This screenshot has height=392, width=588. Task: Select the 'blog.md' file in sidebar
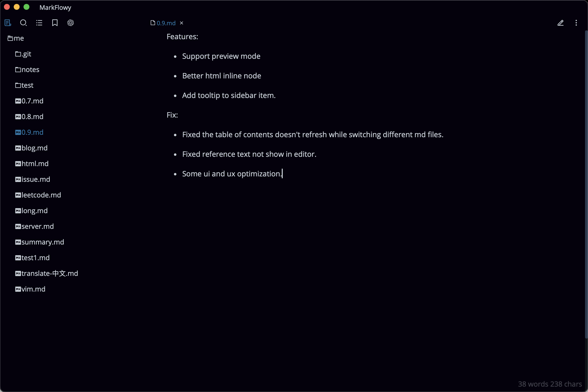click(35, 147)
